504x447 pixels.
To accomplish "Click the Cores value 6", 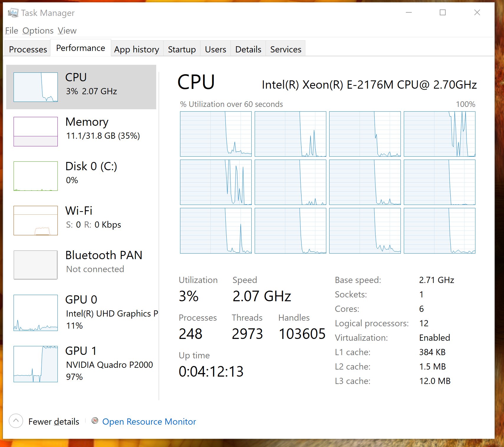I will tap(421, 309).
